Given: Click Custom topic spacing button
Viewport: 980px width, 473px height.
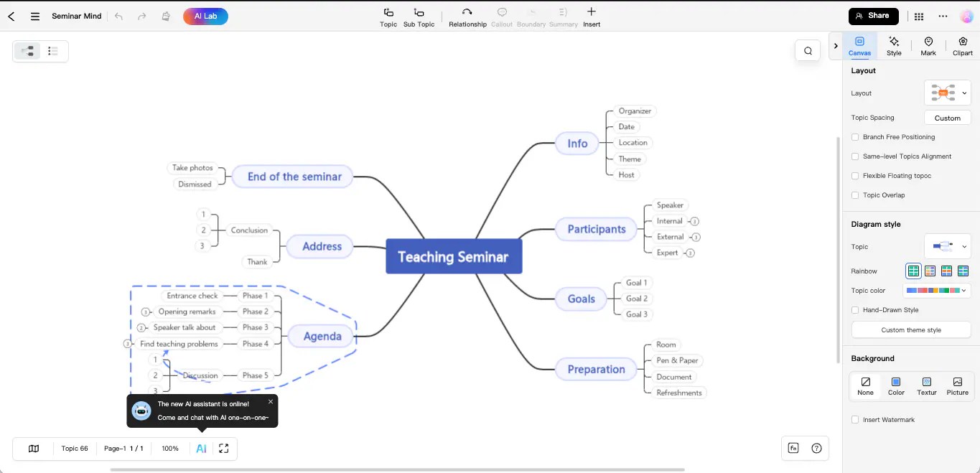Looking at the screenshot, I should [x=947, y=118].
